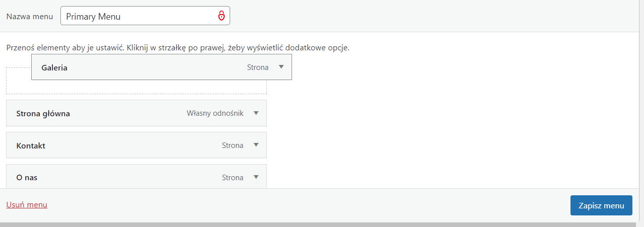Select the O nas menu item title
This screenshot has width=644, height=227.
(27, 178)
